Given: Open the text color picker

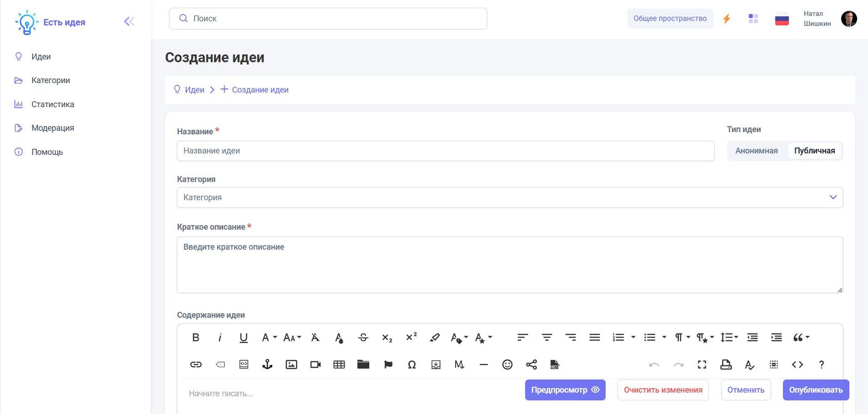Looking at the screenshot, I should 339,338.
